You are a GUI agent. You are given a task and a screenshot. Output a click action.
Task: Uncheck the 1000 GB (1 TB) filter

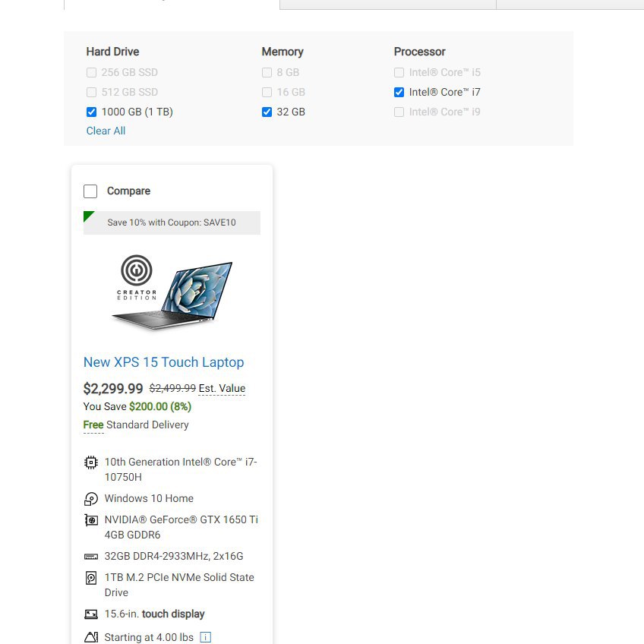(x=92, y=112)
